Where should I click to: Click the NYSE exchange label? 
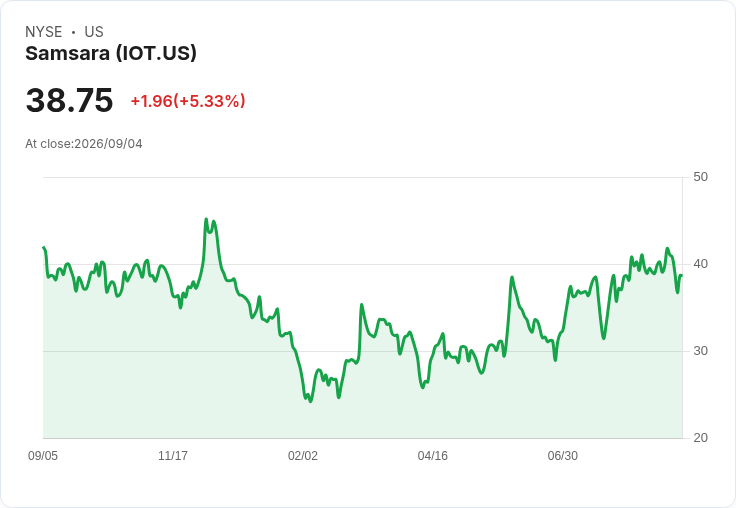(44, 32)
